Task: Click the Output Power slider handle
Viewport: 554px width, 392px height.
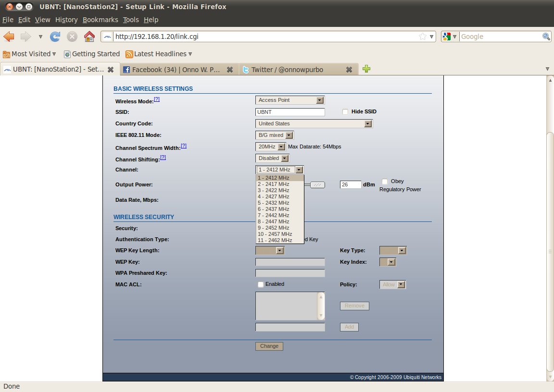Action: [317, 184]
